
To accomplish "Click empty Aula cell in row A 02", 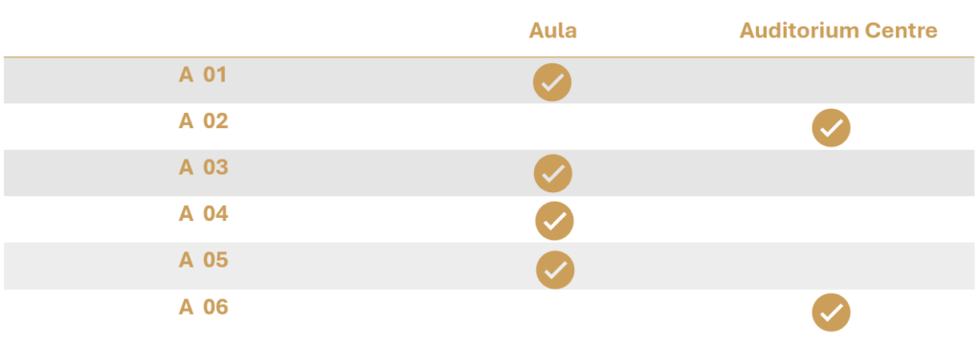I will click(x=552, y=127).
